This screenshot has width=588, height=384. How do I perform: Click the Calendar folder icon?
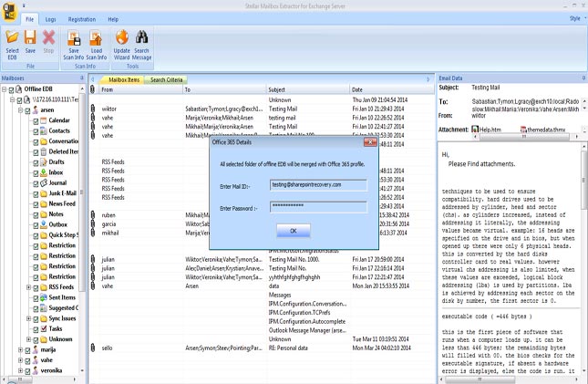44,120
